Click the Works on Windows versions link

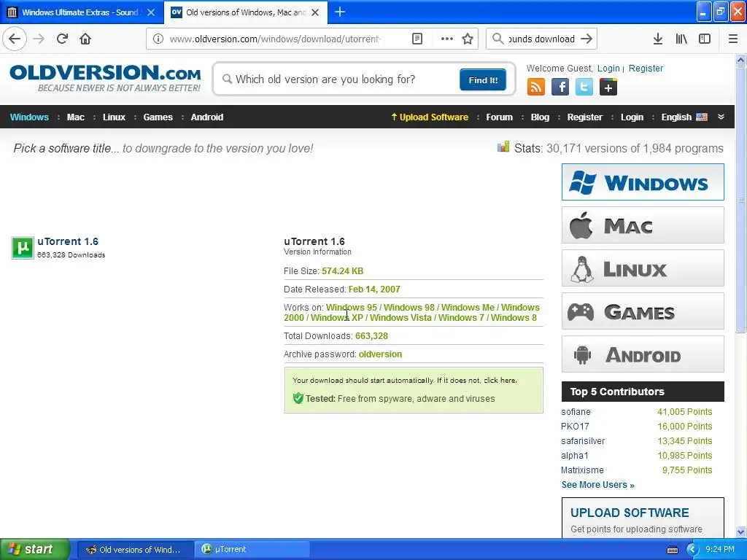point(411,312)
